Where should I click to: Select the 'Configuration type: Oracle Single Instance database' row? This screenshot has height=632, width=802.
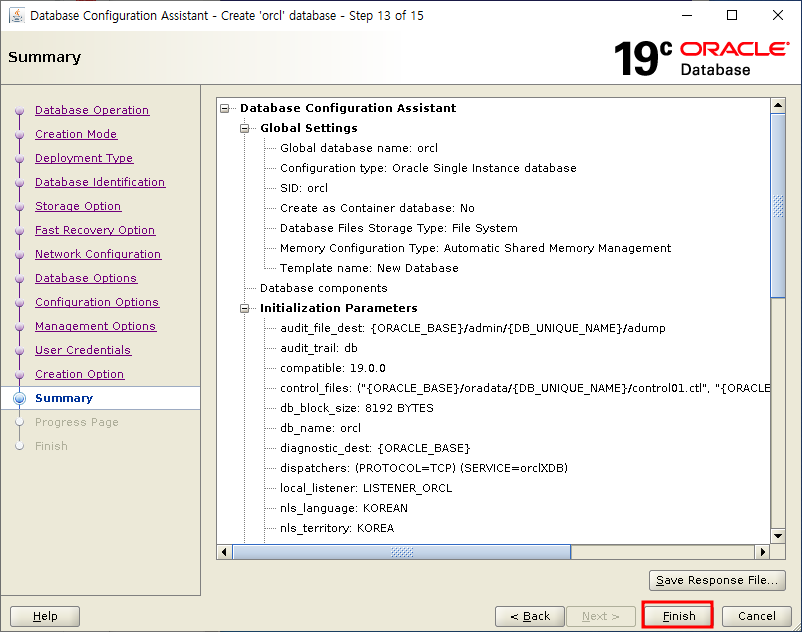click(428, 168)
